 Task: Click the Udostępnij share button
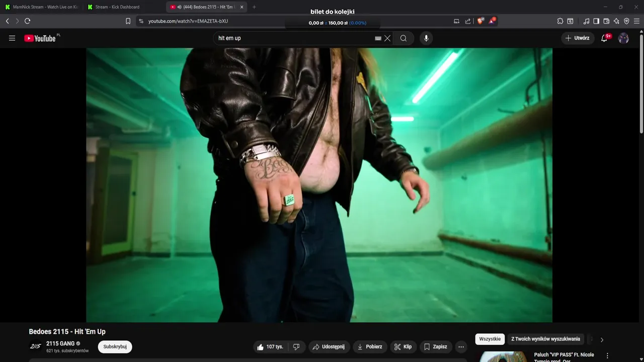click(329, 347)
